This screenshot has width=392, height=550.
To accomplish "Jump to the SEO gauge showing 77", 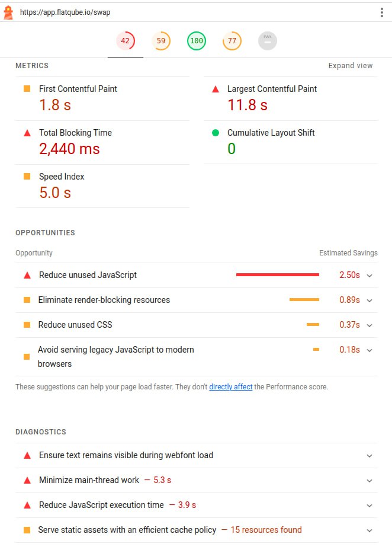I will [x=232, y=41].
